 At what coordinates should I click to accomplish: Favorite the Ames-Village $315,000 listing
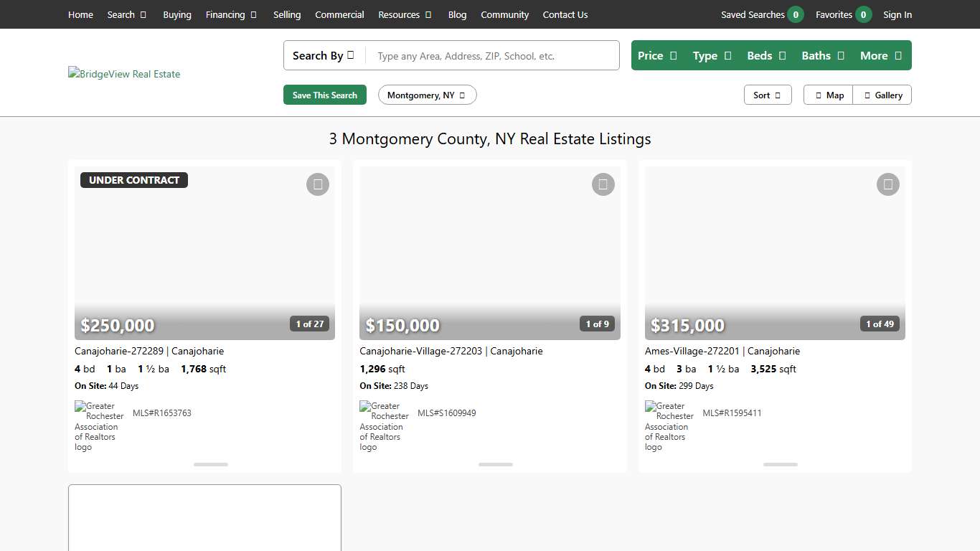(887, 184)
